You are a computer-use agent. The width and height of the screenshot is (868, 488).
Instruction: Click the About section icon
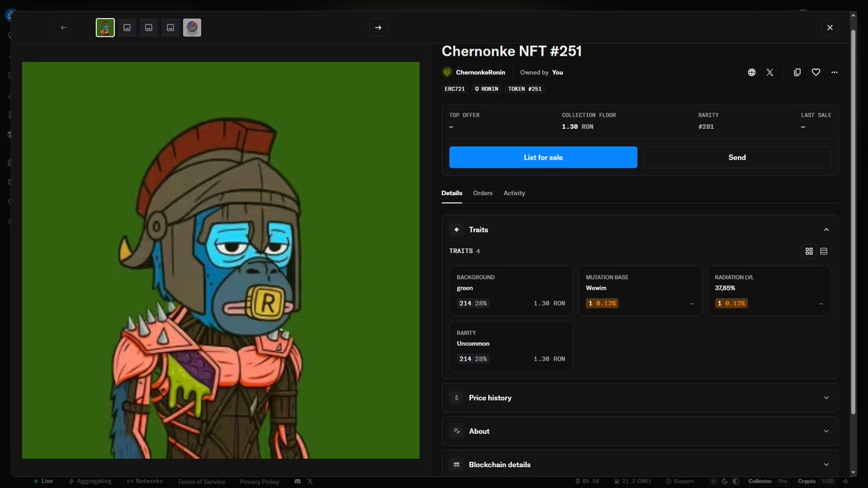[456, 431]
